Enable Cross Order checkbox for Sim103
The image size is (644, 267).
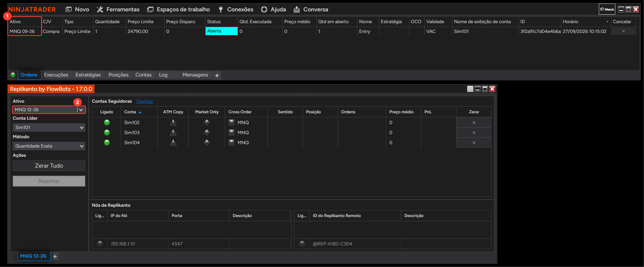pos(231,132)
